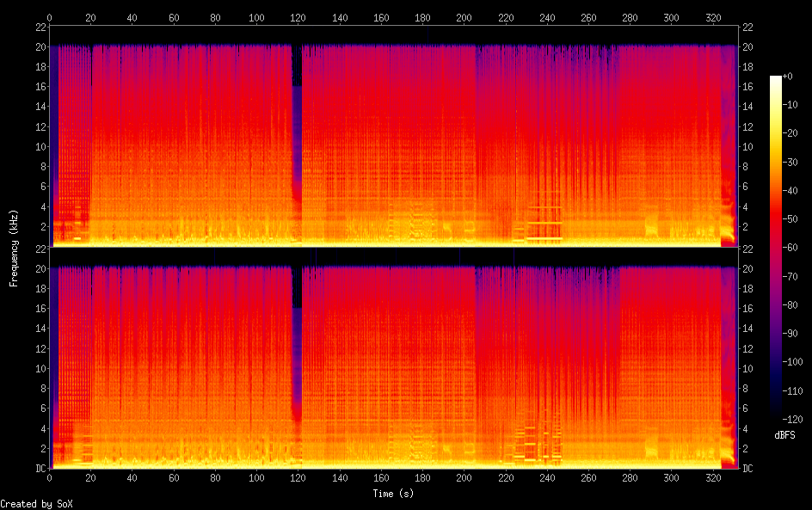Screen dimensions: 812x510
Task: Click upper channel's left-axis "18" kHz label
Action: click(x=41, y=66)
